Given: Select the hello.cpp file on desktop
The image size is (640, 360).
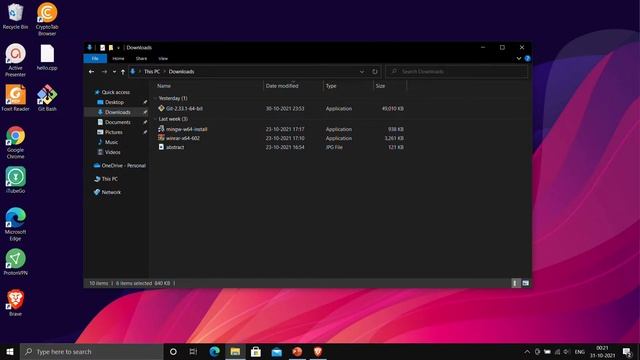Looking at the screenshot, I should pos(47,58).
